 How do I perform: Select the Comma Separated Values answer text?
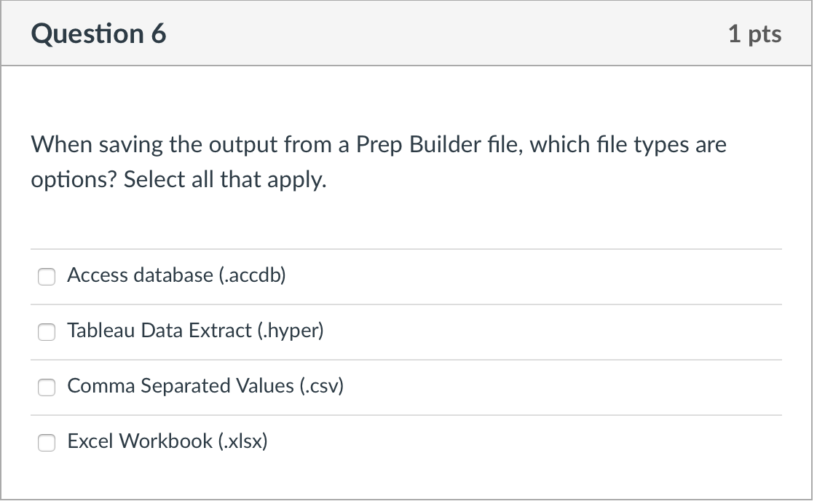[x=205, y=387]
